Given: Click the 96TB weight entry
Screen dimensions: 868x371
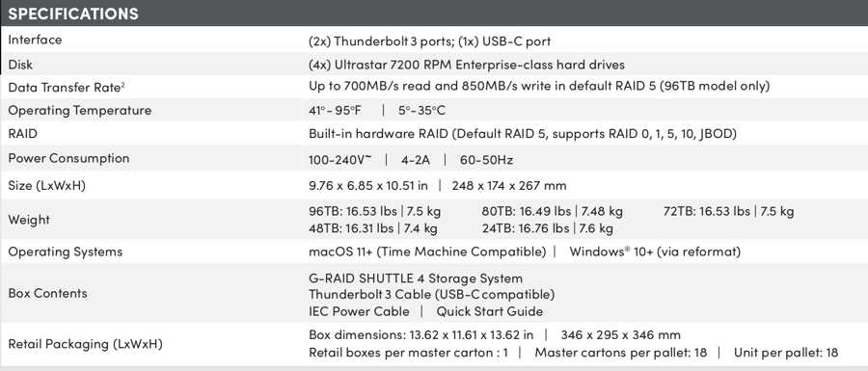Looking at the screenshot, I should (x=375, y=211).
